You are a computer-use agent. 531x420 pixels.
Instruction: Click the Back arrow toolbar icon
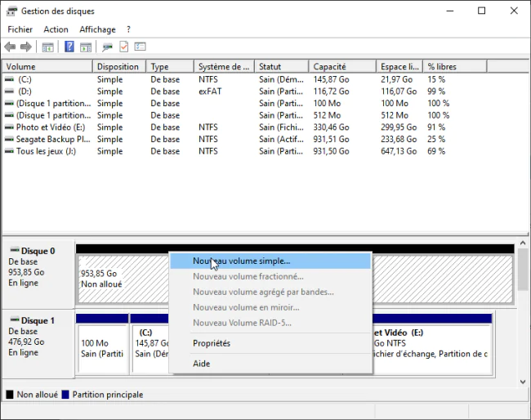pyautogui.click(x=10, y=47)
